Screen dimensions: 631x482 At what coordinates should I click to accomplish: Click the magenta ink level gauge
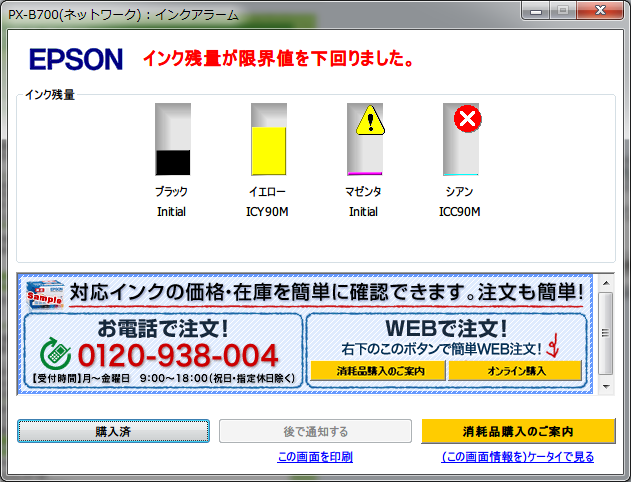[365, 139]
